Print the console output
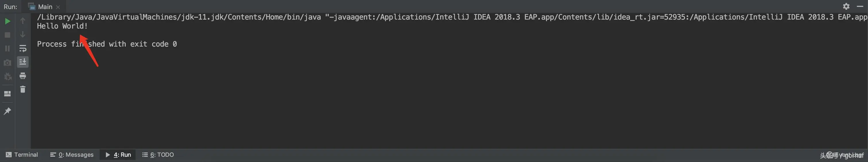The width and height of the screenshot is (868, 162). coord(23,76)
